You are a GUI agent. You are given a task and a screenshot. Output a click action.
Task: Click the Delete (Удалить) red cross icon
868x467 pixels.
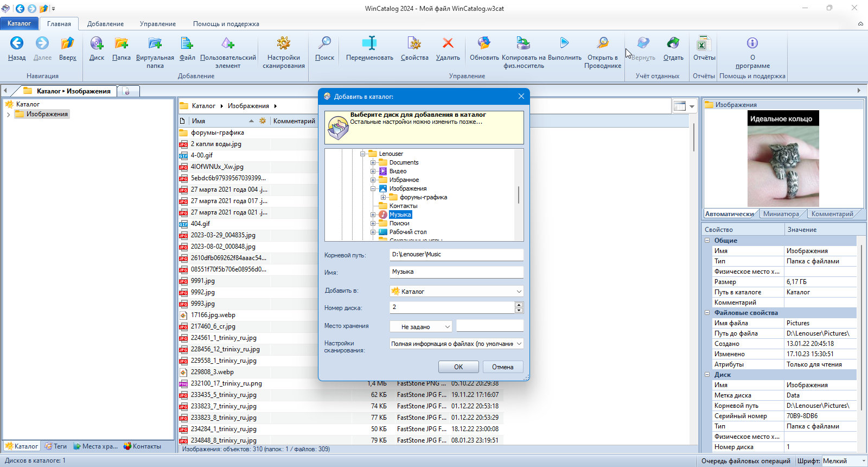pos(448,43)
